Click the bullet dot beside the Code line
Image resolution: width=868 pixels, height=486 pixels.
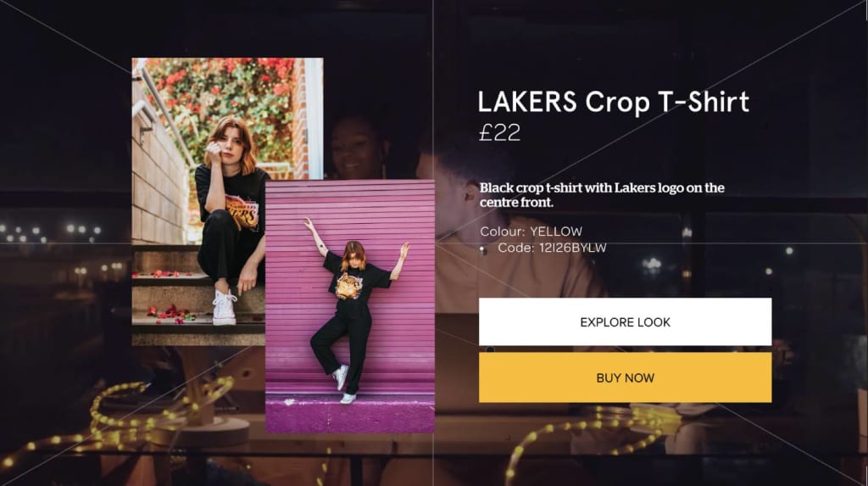tap(483, 250)
